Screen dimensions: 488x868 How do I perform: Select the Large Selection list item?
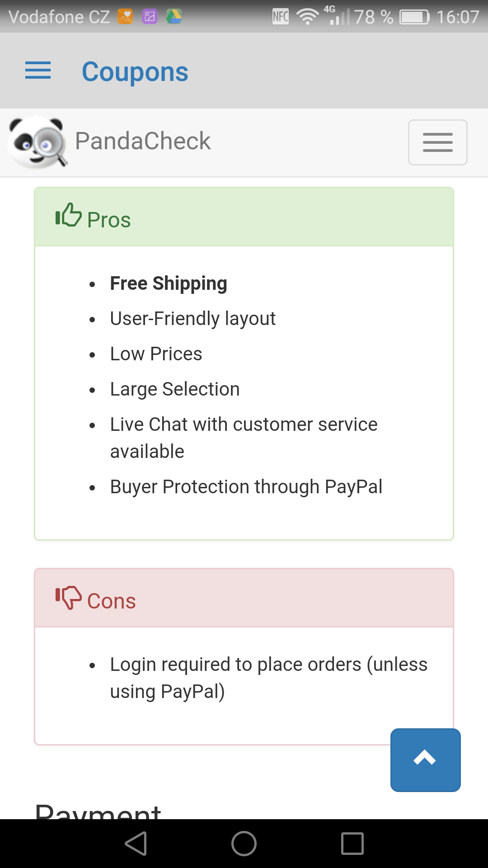175,389
